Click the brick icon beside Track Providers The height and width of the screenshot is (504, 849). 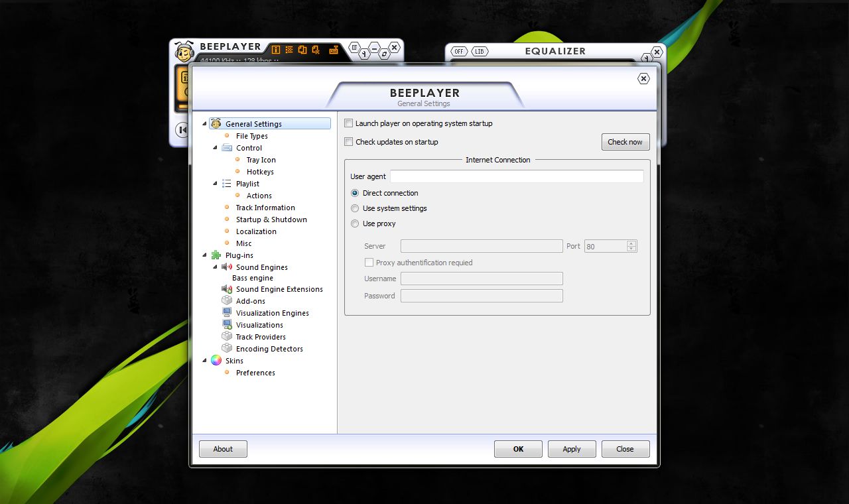pyautogui.click(x=227, y=337)
